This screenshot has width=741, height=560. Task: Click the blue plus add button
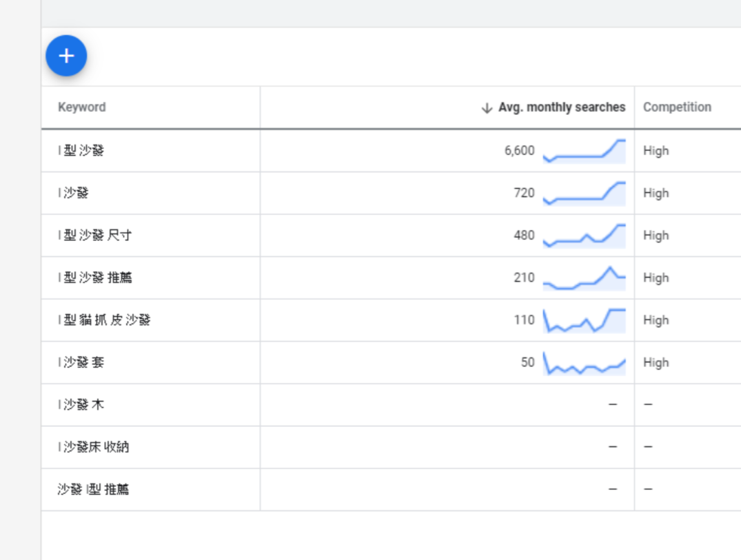coord(66,56)
